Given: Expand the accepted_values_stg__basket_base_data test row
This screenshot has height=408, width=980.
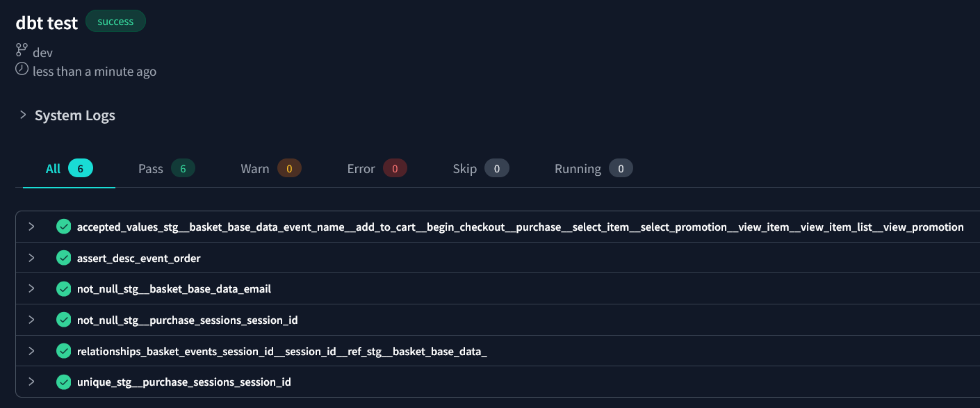Looking at the screenshot, I should tap(31, 227).
